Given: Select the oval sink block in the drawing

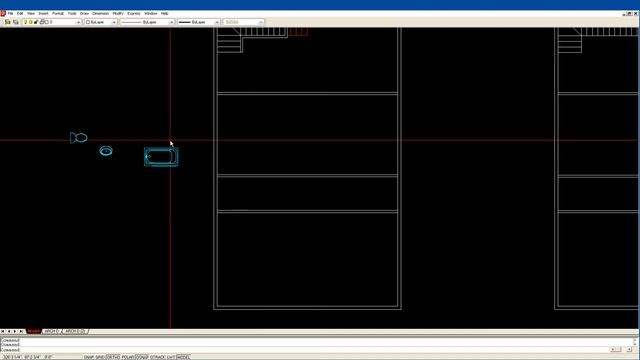Looking at the screenshot, I should 106,151.
